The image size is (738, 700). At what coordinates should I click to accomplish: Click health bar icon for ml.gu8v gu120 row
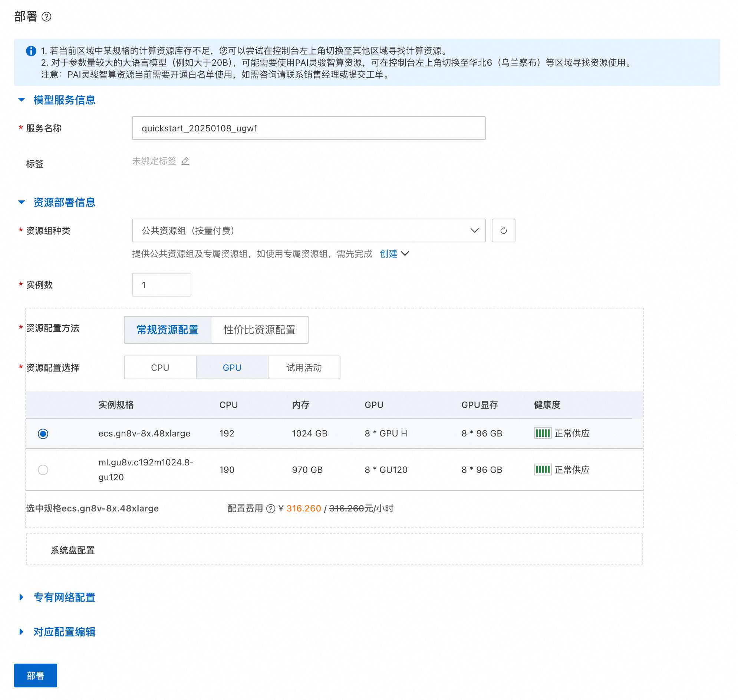542,470
